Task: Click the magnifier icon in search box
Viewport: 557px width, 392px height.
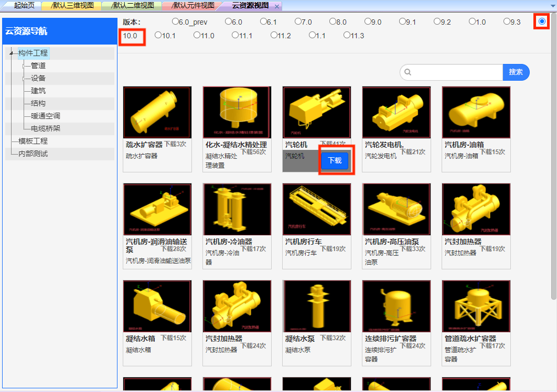Action: (x=408, y=72)
